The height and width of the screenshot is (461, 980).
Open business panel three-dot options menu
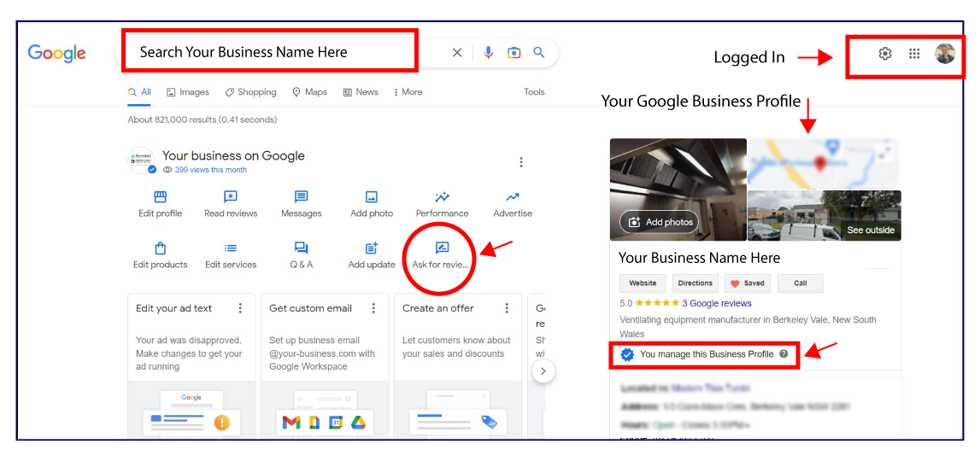(521, 162)
